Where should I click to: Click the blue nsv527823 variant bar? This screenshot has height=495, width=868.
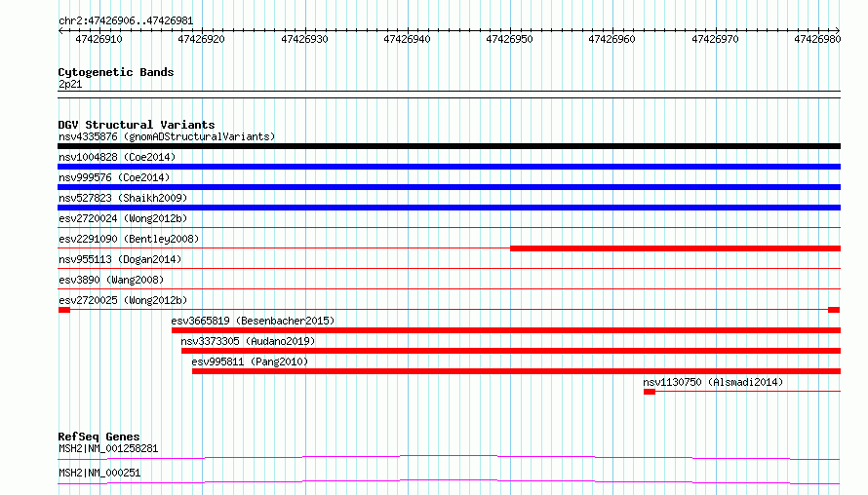click(449, 208)
